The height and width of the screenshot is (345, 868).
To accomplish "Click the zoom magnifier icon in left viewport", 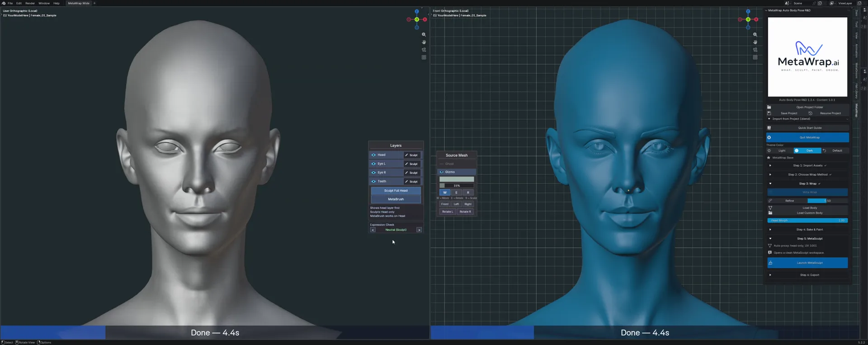I will 424,35.
